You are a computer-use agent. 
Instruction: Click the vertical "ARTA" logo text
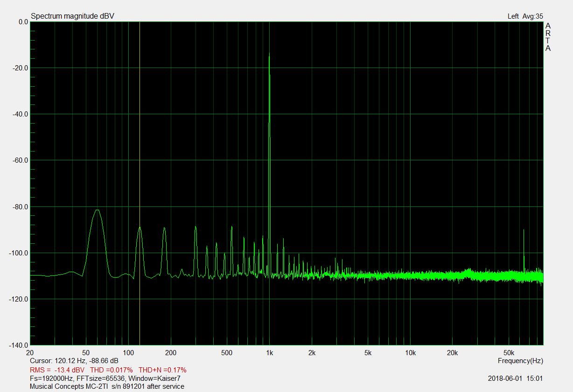(x=548, y=37)
